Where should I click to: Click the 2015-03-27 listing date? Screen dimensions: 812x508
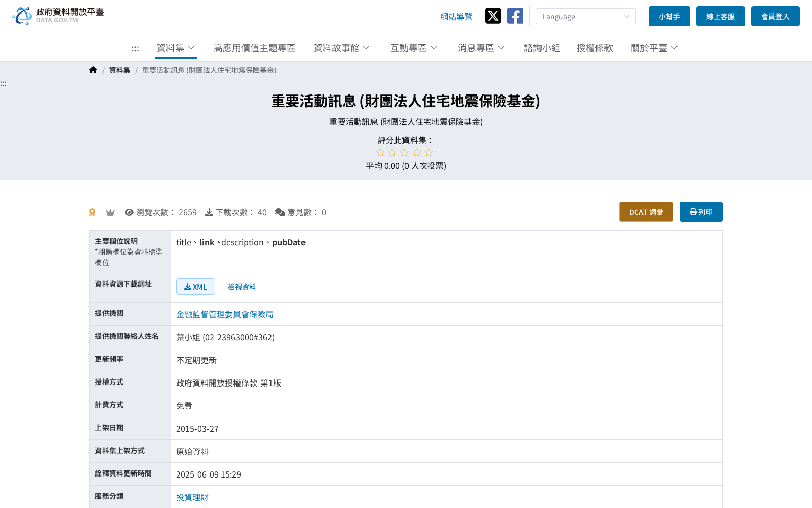[197, 429]
